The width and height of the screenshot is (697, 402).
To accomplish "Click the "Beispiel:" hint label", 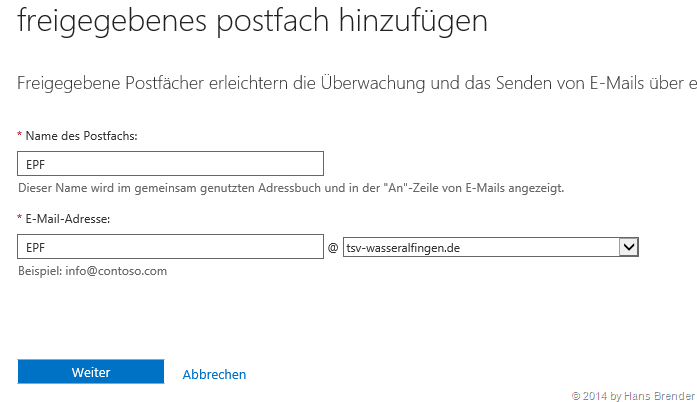I will (41, 271).
